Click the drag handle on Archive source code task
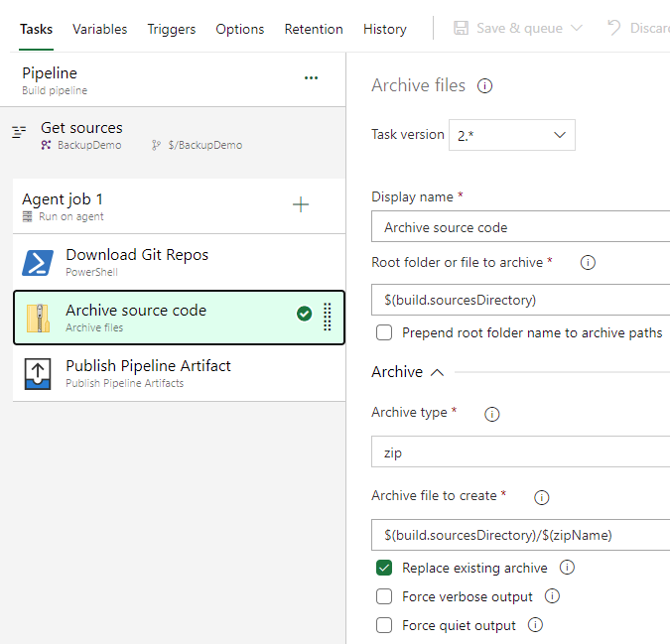The height and width of the screenshot is (644, 670). click(x=328, y=317)
